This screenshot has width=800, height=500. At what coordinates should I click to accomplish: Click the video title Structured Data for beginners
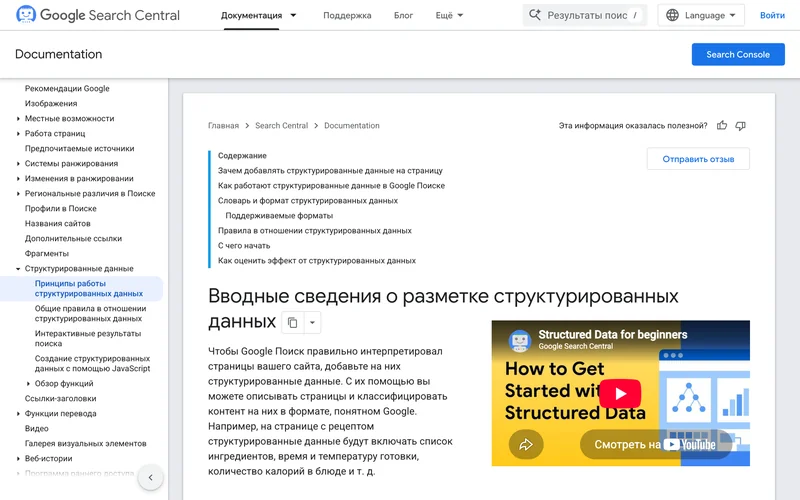tap(612, 335)
